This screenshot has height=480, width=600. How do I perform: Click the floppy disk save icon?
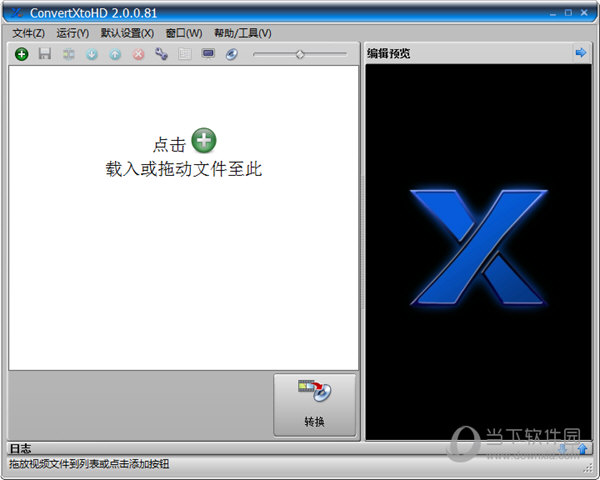[45, 54]
